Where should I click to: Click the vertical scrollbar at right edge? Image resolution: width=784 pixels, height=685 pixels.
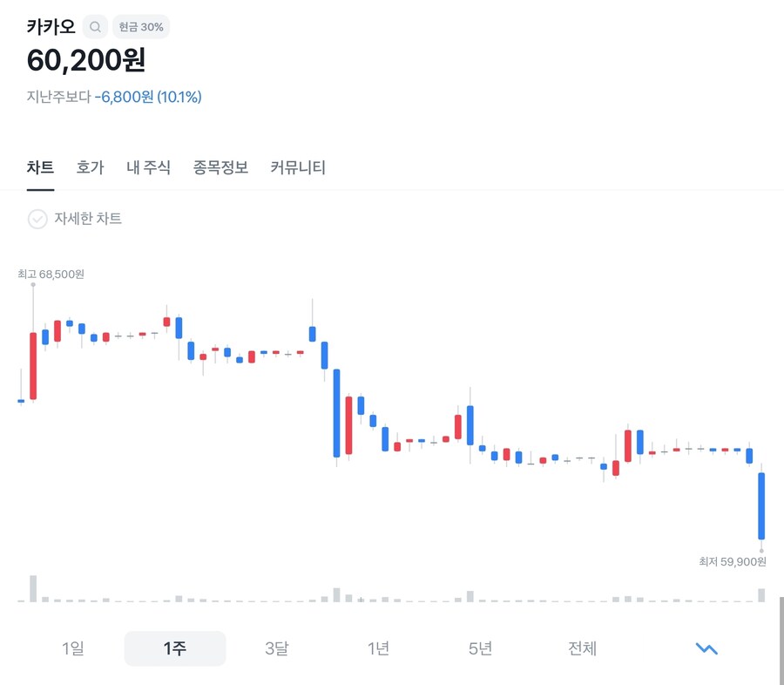point(781,640)
